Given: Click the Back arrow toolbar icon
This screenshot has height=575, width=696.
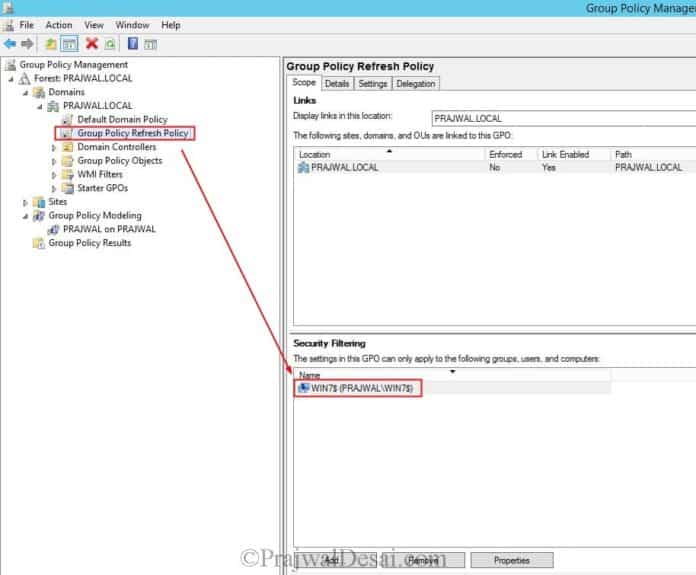Looking at the screenshot, I should (10, 44).
